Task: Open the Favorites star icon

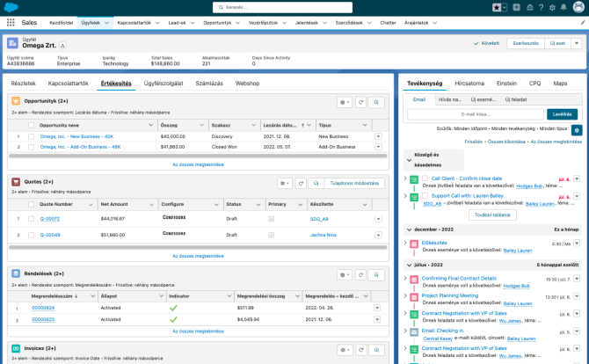Action: click(x=498, y=7)
